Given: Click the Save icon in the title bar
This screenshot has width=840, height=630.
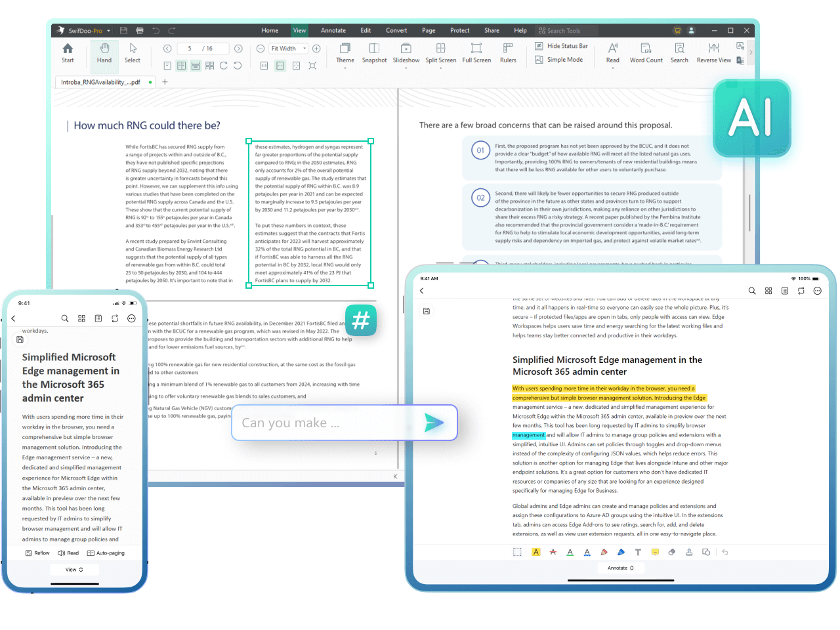Looking at the screenshot, I should (123, 31).
